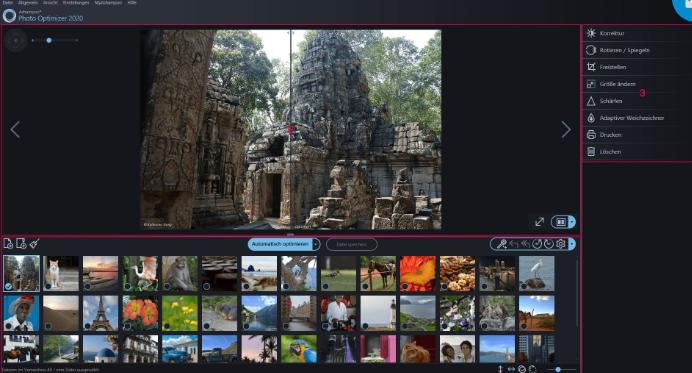
Task: Check the man in red hat selection circle
Action: click(x=8, y=326)
